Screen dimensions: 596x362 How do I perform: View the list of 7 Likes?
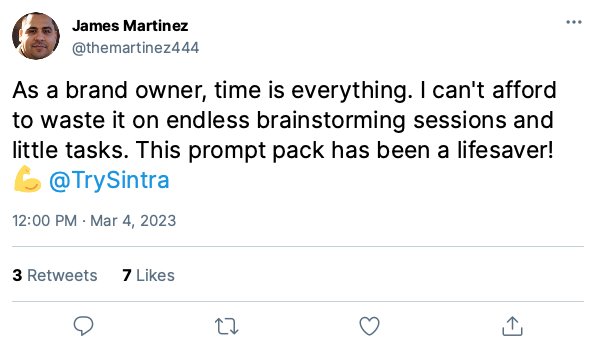click(148, 275)
